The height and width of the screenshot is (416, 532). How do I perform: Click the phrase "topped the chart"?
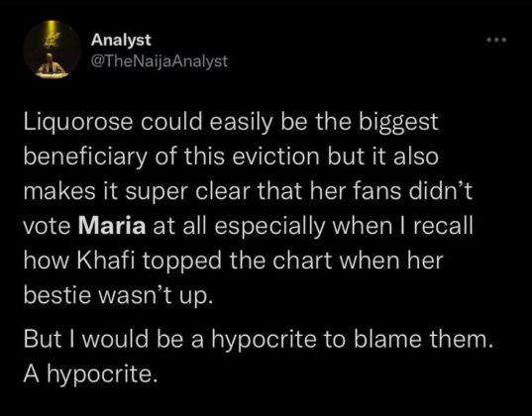pos(237,260)
